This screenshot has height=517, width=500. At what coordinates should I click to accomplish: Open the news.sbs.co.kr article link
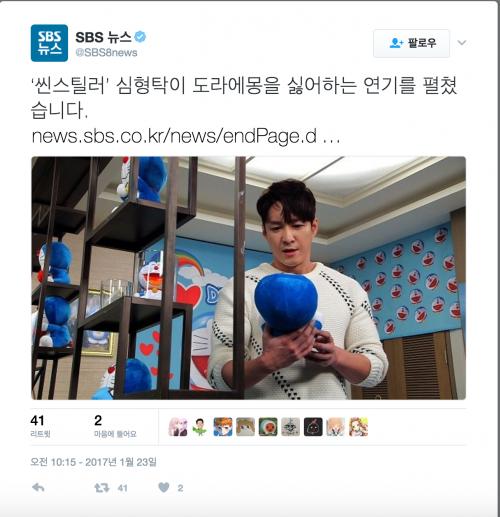186,136
